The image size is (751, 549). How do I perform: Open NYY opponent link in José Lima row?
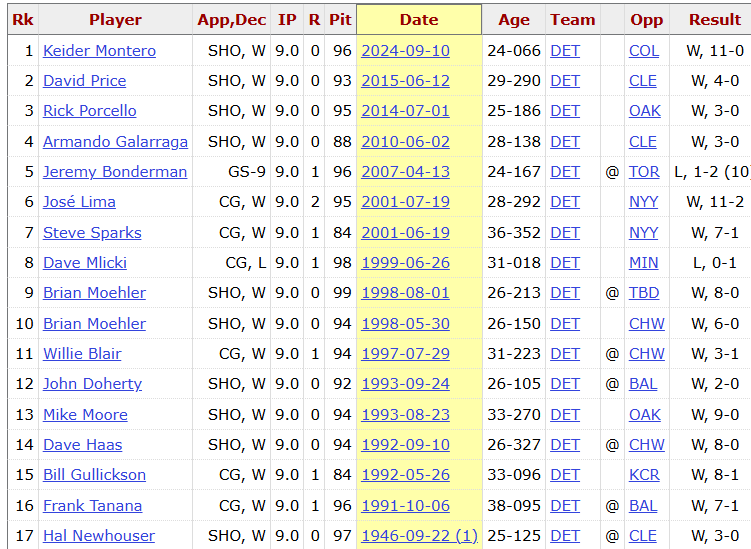tap(643, 202)
